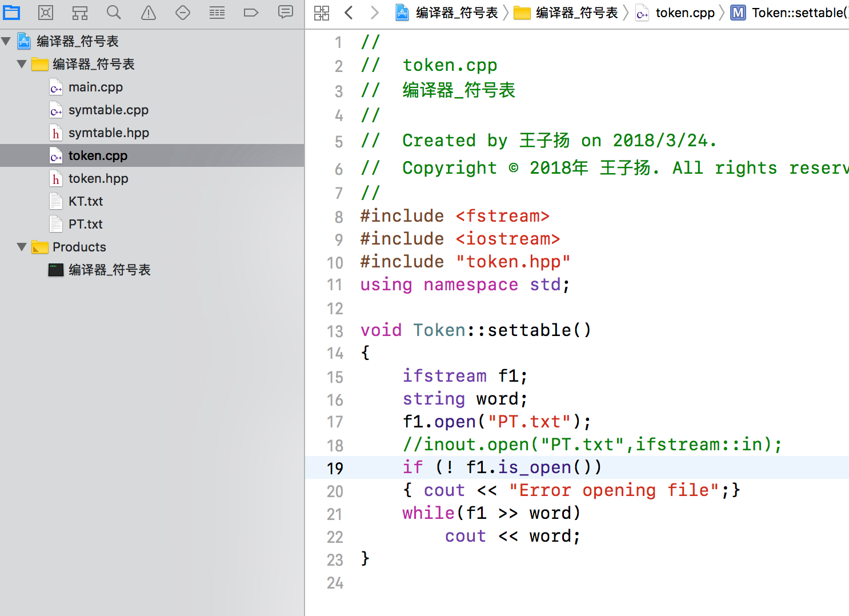Click line number 19 in the gutter
849x616 pixels.
click(335, 469)
